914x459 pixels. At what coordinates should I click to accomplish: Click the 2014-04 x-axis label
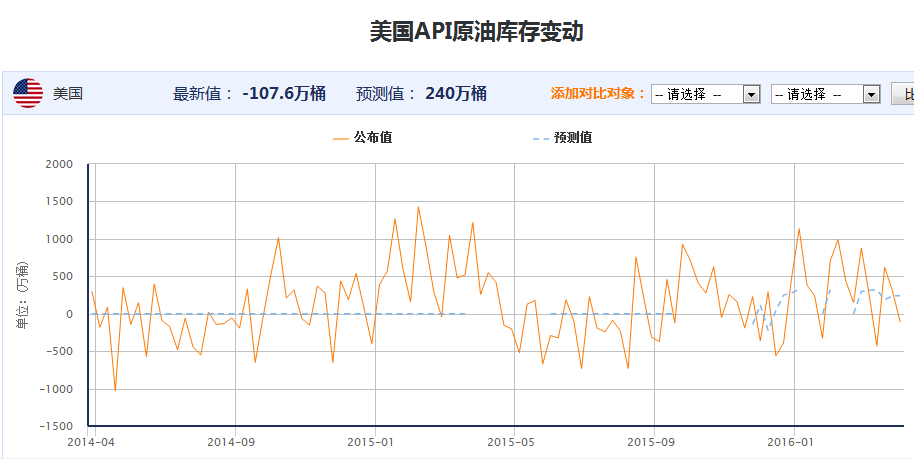pyautogui.click(x=91, y=442)
